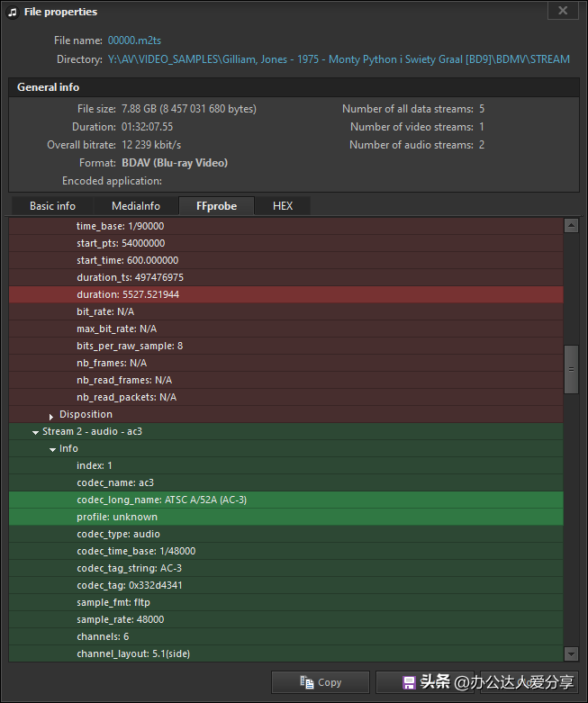
Task: Open the HEX tab
Action: point(283,206)
